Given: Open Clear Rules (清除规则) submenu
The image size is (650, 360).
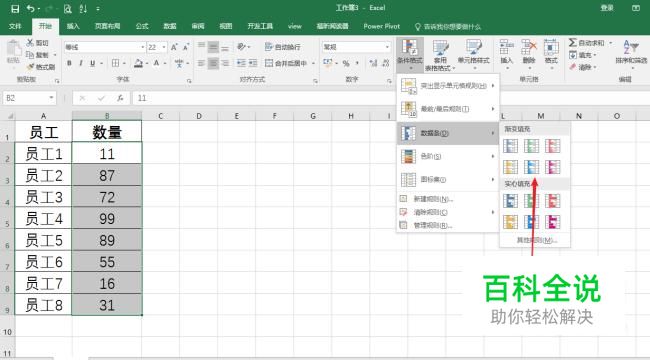Looking at the screenshot, I should click(x=448, y=212).
